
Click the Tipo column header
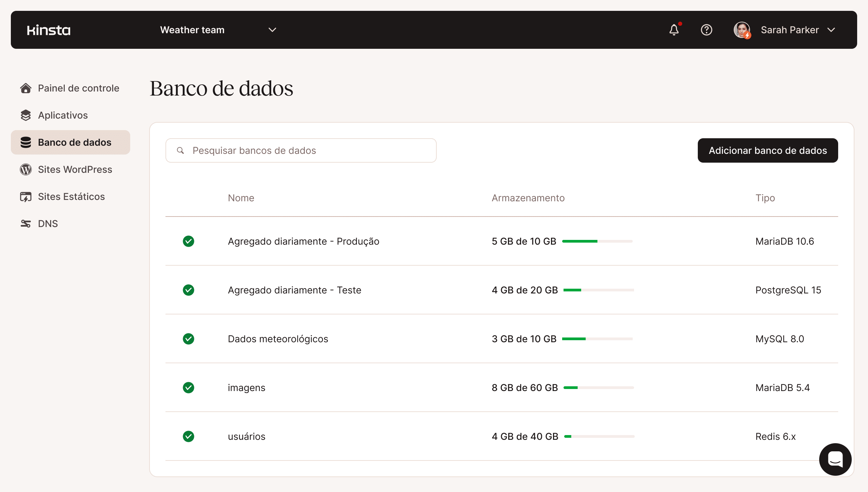point(765,198)
